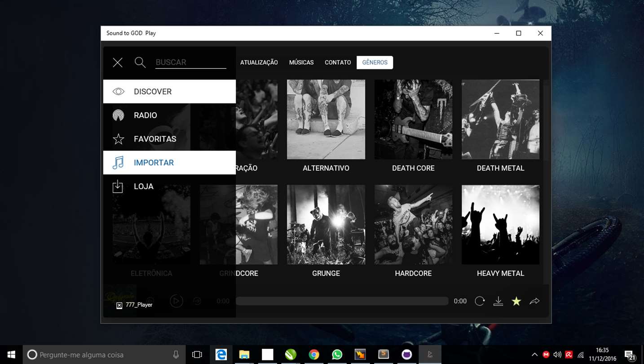Click the download box icon beside LOJA

[118, 186]
